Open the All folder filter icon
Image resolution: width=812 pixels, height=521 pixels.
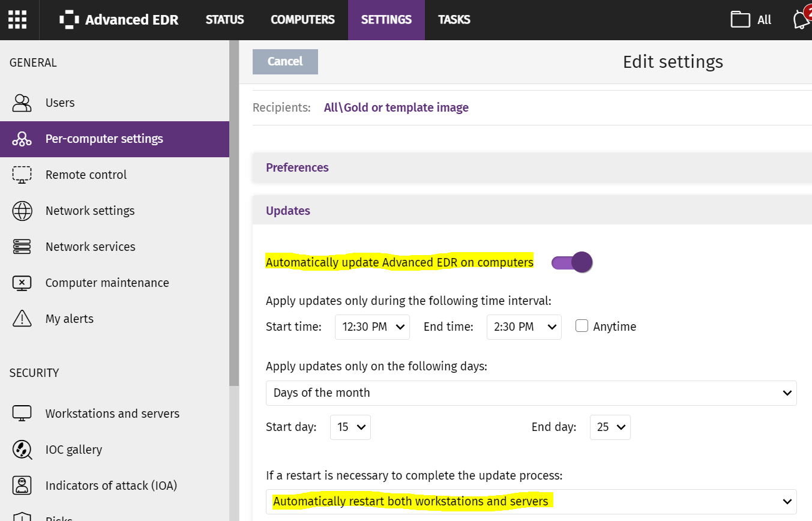click(x=740, y=19)
